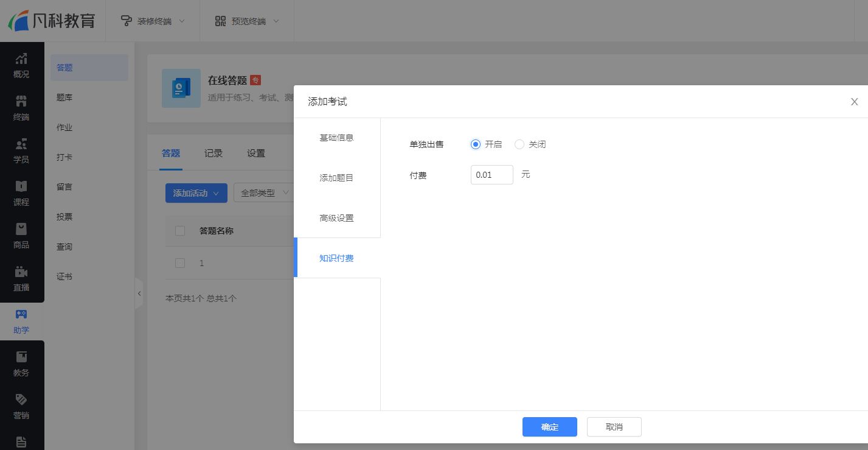The image size is (868, 450).
Task: Click the QR code icon beside 预览终端
Action: point(220,21)
